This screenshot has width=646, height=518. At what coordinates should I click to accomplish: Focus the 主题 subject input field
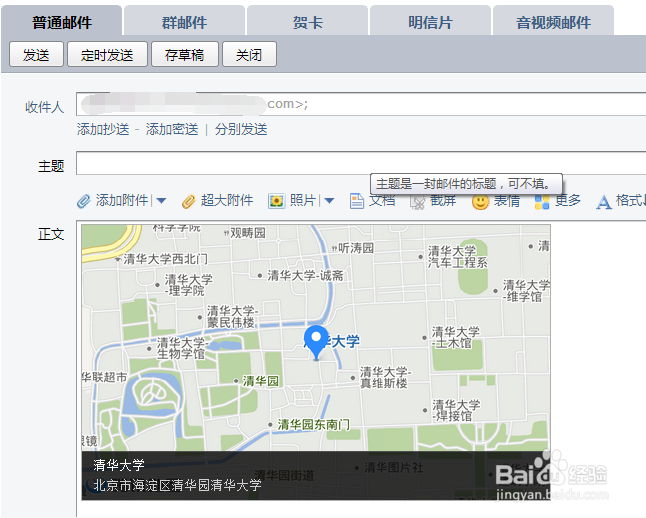tap(361, 163)
